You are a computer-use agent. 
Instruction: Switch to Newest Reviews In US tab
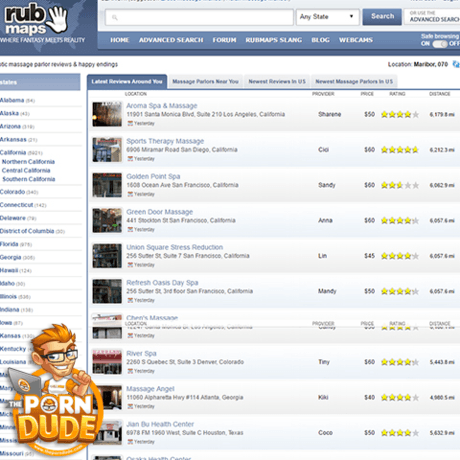pyautogui.click(x=277, y=82)
